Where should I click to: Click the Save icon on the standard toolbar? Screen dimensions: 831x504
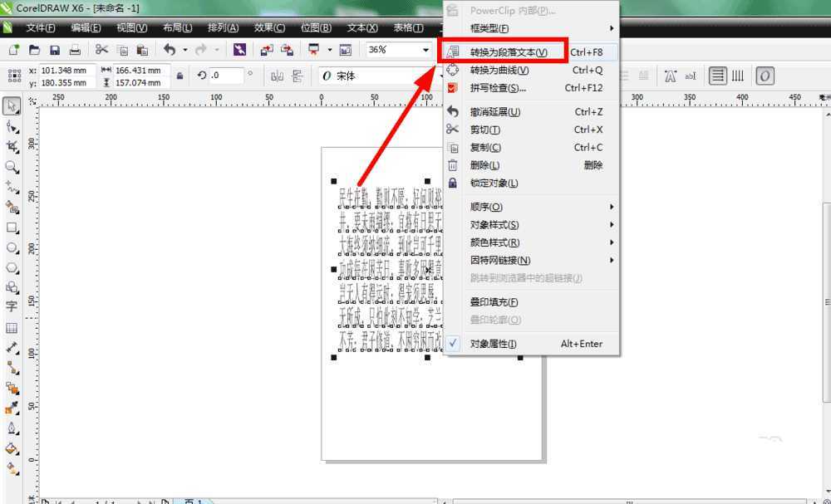click(53, 49)
